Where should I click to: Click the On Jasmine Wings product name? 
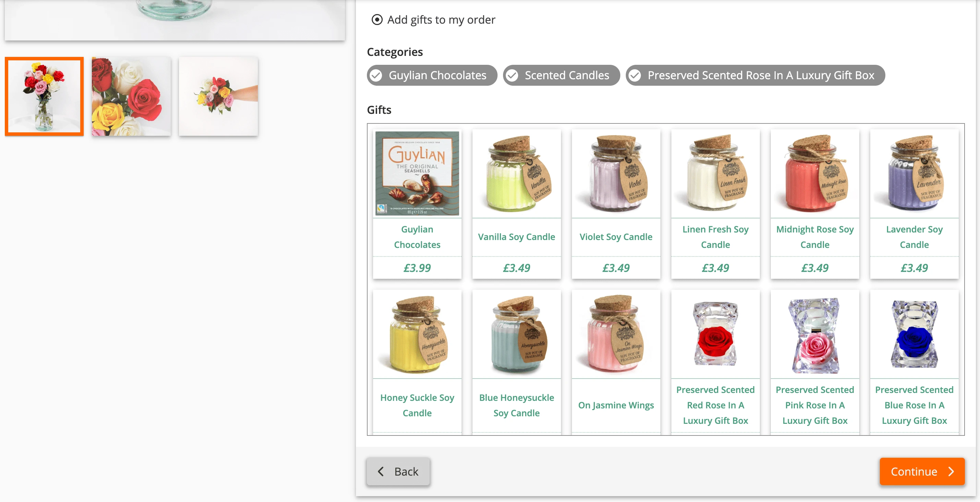coord(616,405)
